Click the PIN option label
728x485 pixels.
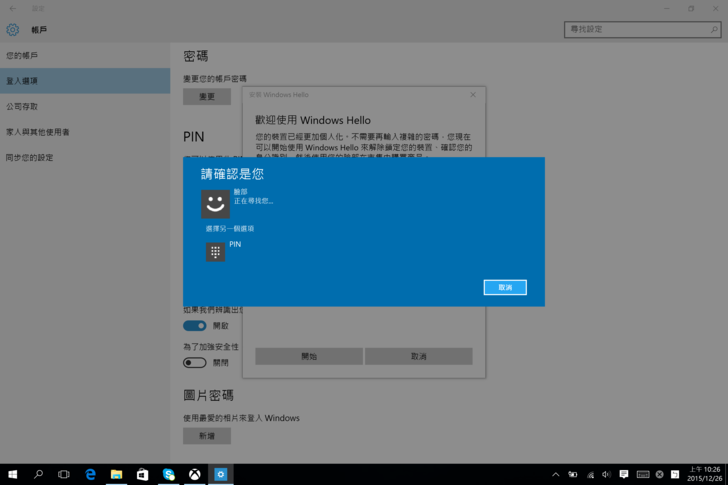click(235, 244)
